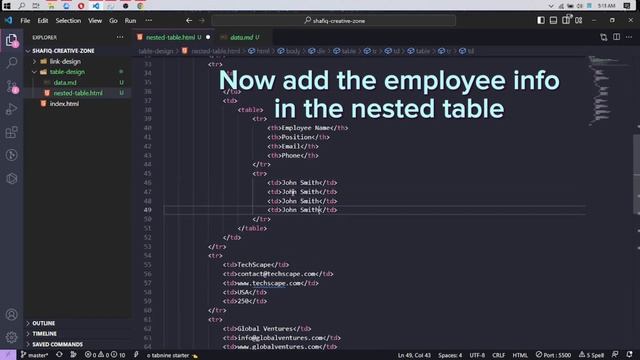Viewport: 640px width, 360px height.
Task: Open the Manage gear icon
Action: (11, 337)
